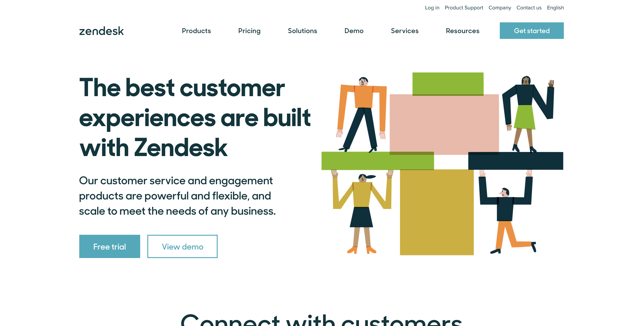Viewport: 644px width, 326px height.
Task: Click the Log in link
Action: tap(432, 7)
